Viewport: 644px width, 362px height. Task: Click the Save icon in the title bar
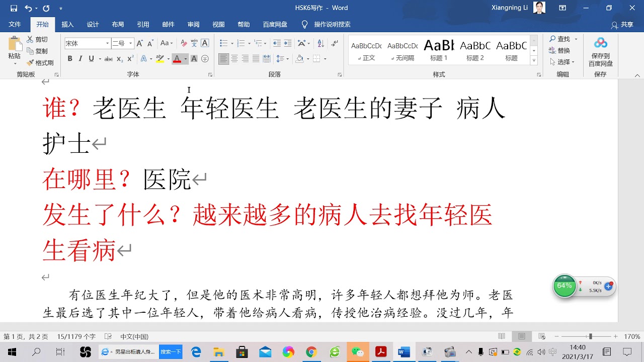14,8
